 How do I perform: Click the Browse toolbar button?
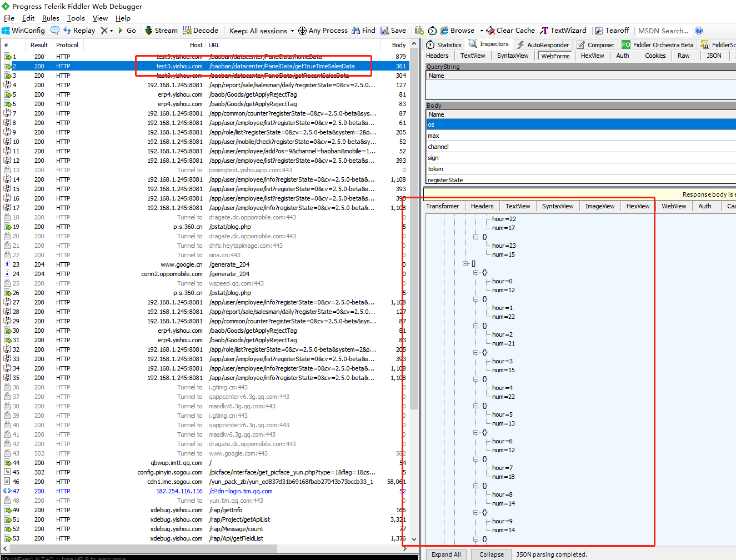pos(457,31)
